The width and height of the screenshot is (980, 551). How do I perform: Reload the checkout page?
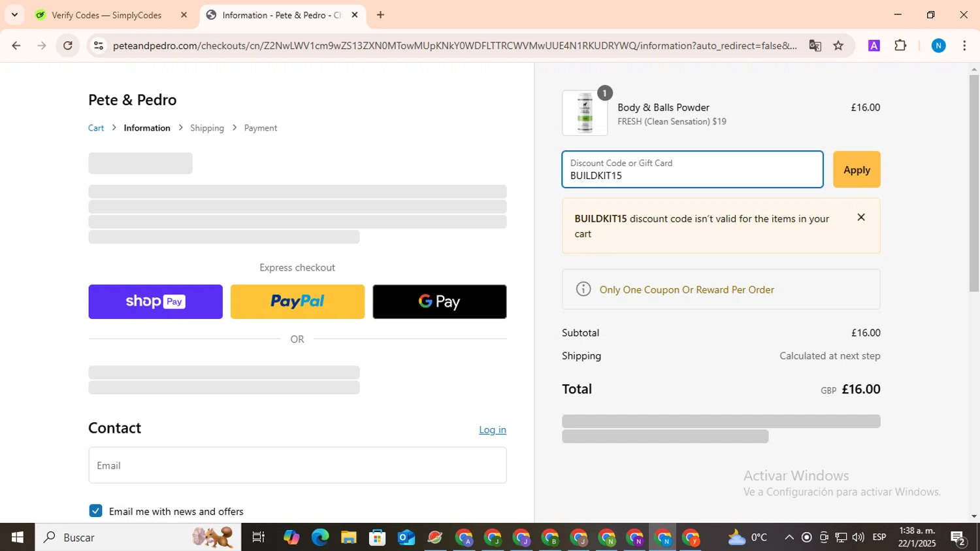(x=68, y=45)
